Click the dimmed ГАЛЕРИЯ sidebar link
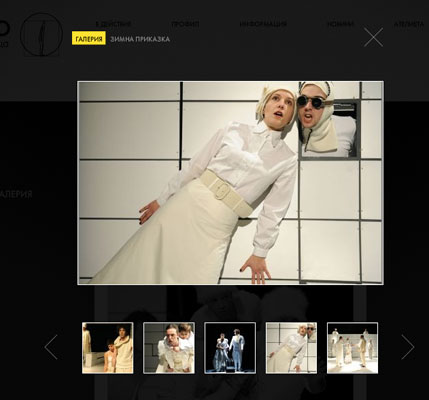 [x=16, y=194]
